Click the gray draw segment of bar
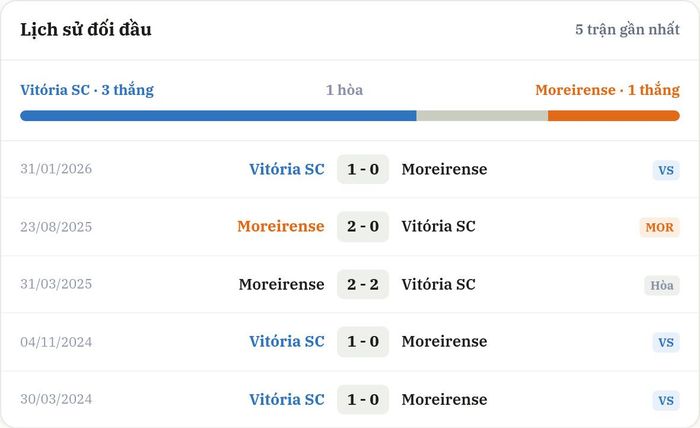Viewport: 700px width, 428px height. coord(482,116)
